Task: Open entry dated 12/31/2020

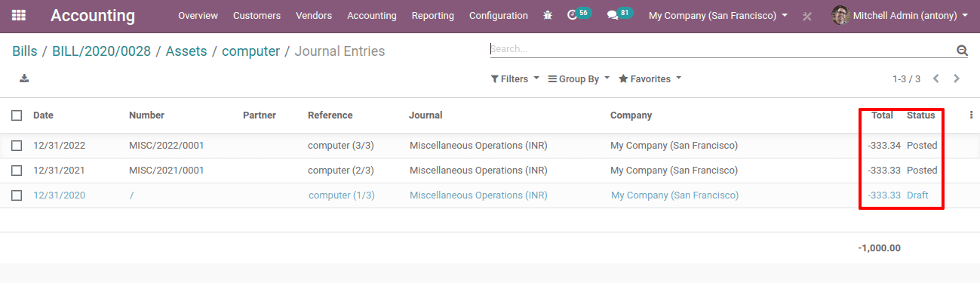Action: [59, 195]
